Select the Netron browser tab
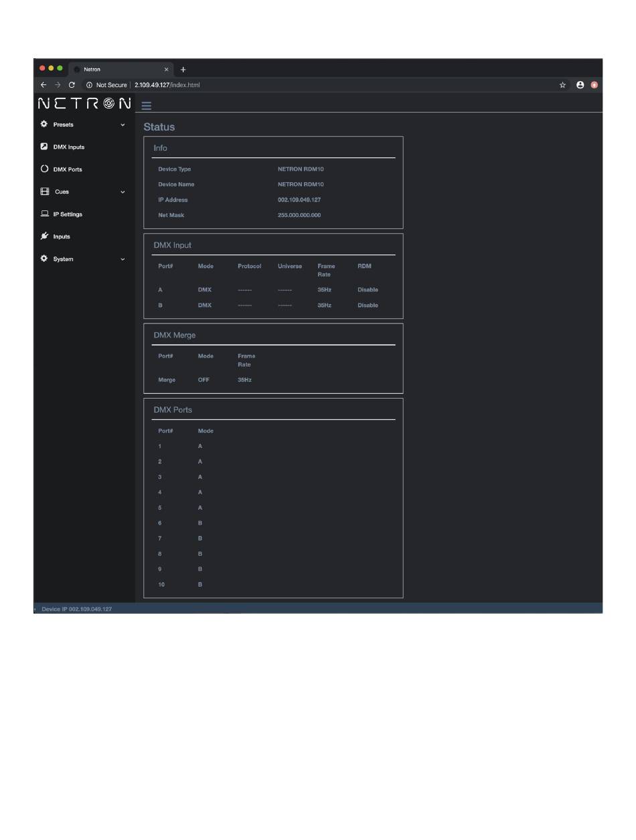The width and height of the screenshot is (636, 840). [x=121, y=70]
